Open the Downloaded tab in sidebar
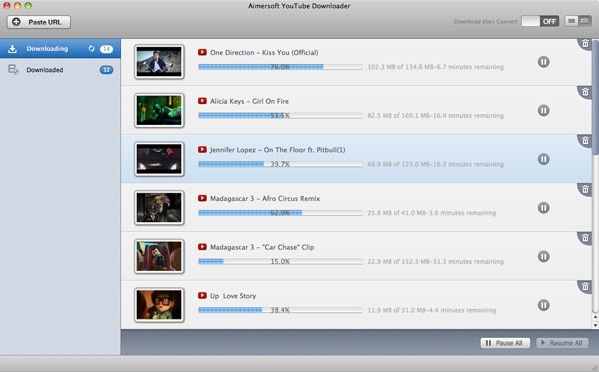The image size is (599, 372). (x=60, y=70)
